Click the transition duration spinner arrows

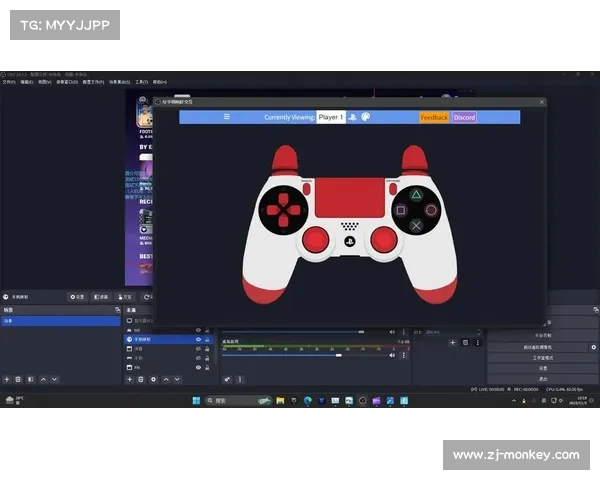click(x=479, y=332)
